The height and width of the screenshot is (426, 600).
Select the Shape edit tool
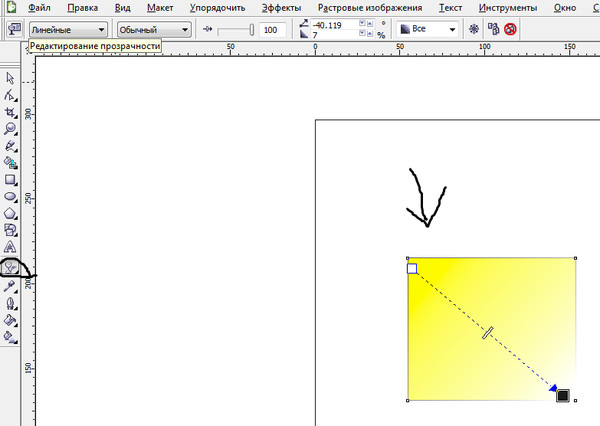tap(10, 95)
